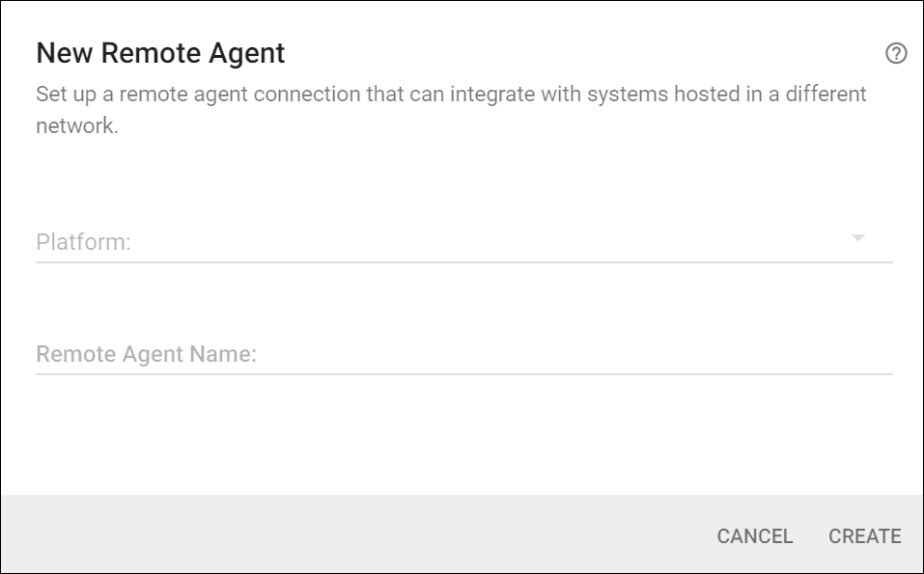This screenshot has width=924, height=574.
Task: Click the underline beneath Remote Agent Name
Action: (463, 373)
